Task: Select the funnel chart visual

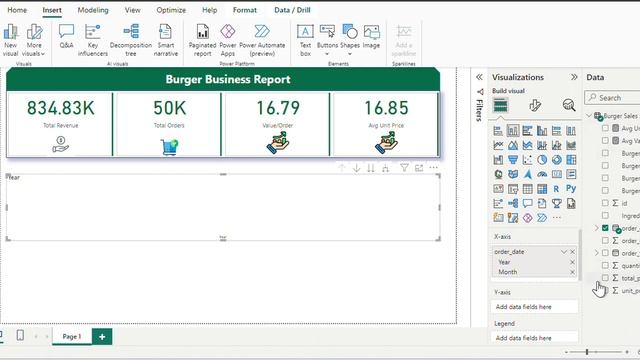Action: [x=513, y=160]
